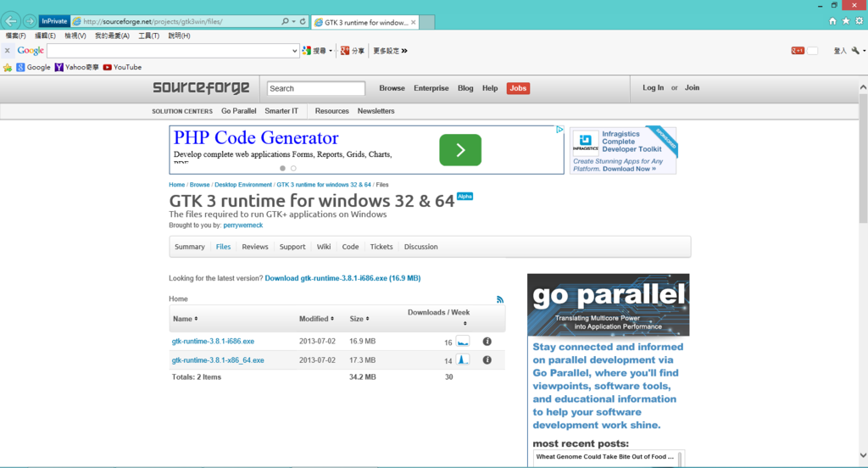Click the SourceForge logo

[201, 88]
